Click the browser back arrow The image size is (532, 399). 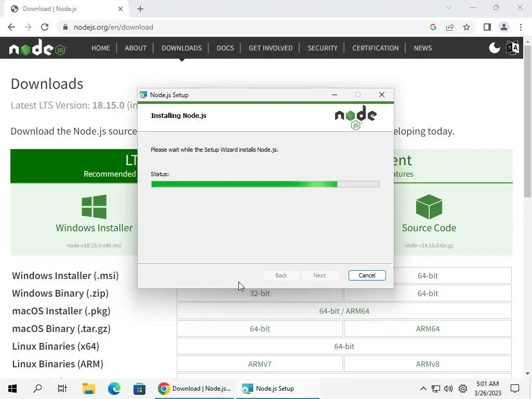pyautogui.click(x=11, y=27)
